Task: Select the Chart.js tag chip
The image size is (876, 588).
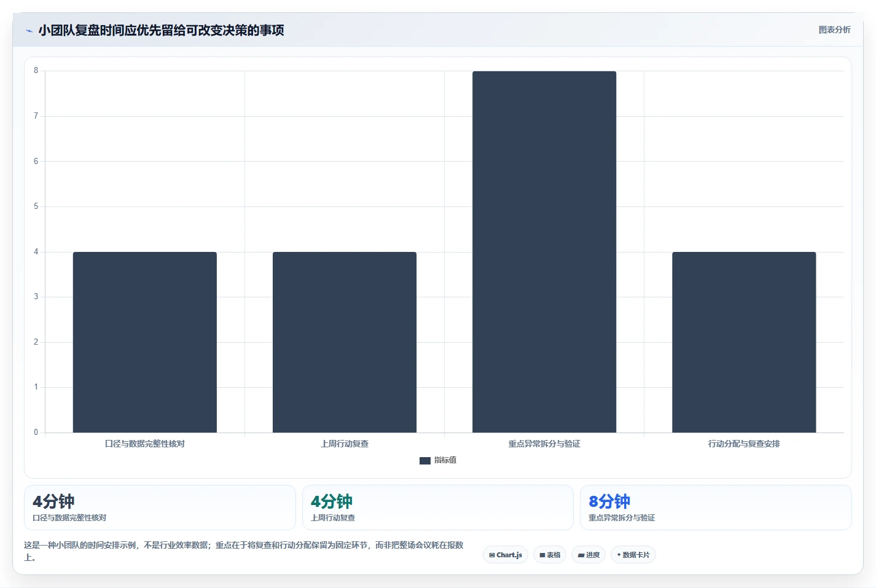Action: (x=506, y=555)
